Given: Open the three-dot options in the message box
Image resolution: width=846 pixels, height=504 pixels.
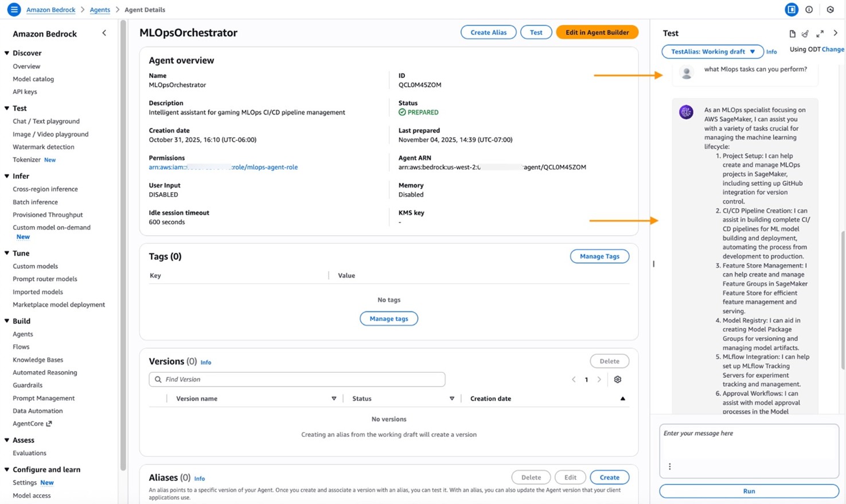Looking at the screenshot, I should coord(670,466).
